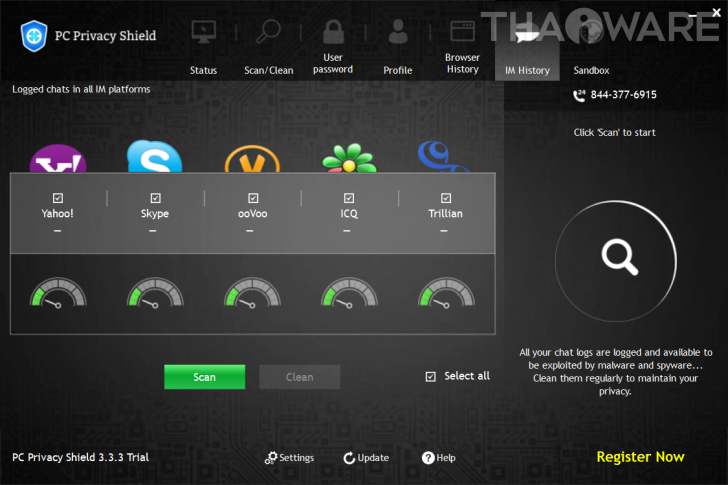Click the Trillian gauge meter

(x=446, y=292)
